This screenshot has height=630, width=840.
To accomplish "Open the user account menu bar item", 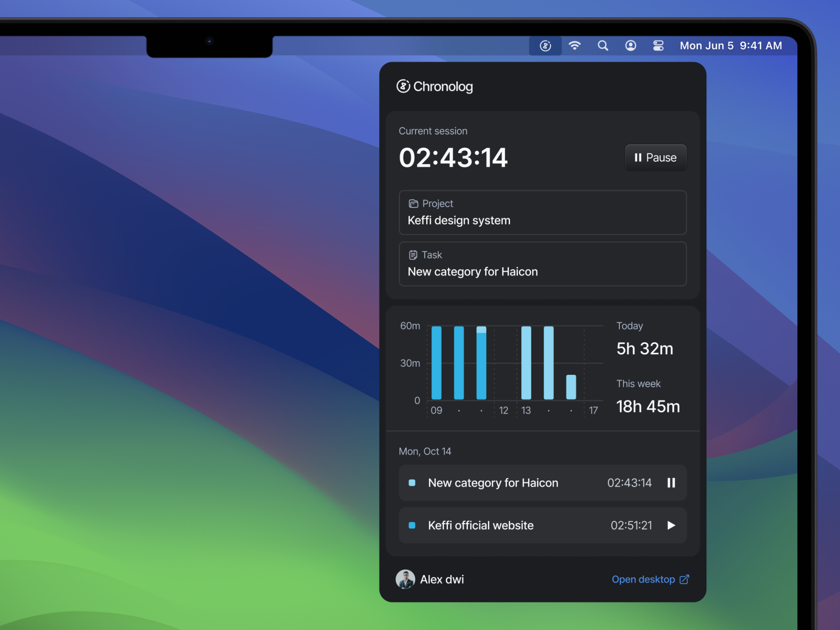I will click(630, 45).
